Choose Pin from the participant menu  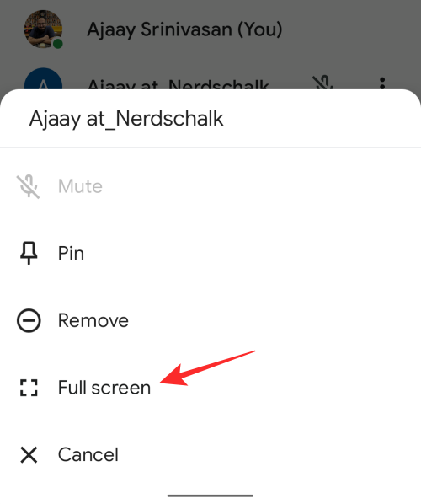tap(210, 254)
